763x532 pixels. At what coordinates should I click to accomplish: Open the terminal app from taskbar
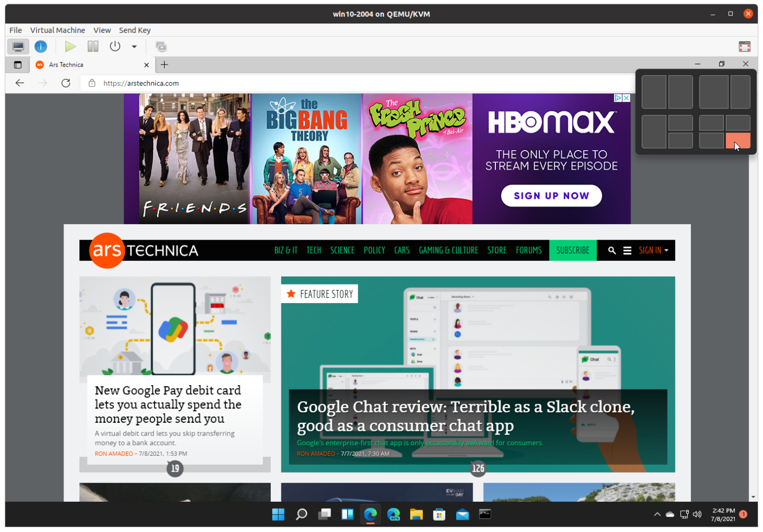click(485, 515)
